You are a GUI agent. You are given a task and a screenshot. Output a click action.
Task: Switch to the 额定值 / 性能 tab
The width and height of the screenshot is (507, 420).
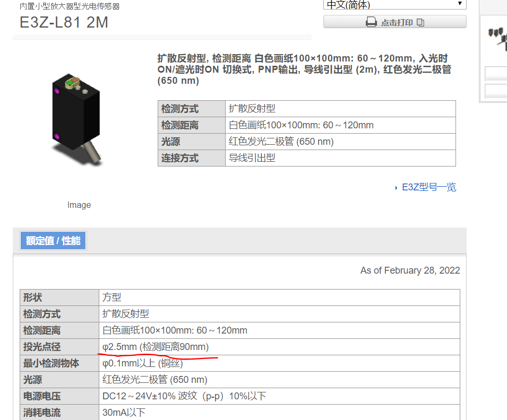pyautogui.click(x=53, y=241)
